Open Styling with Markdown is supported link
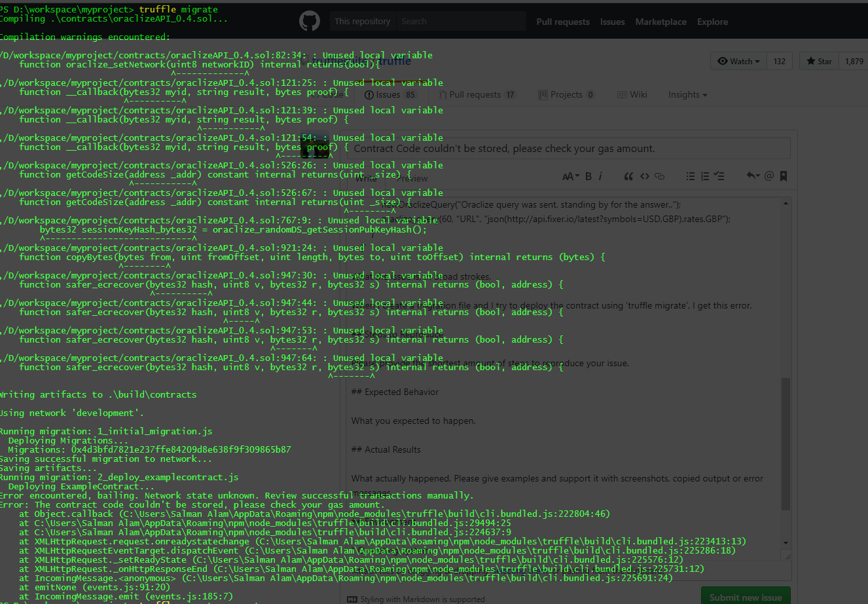This screenshot has width=868, height=604. 416,599
